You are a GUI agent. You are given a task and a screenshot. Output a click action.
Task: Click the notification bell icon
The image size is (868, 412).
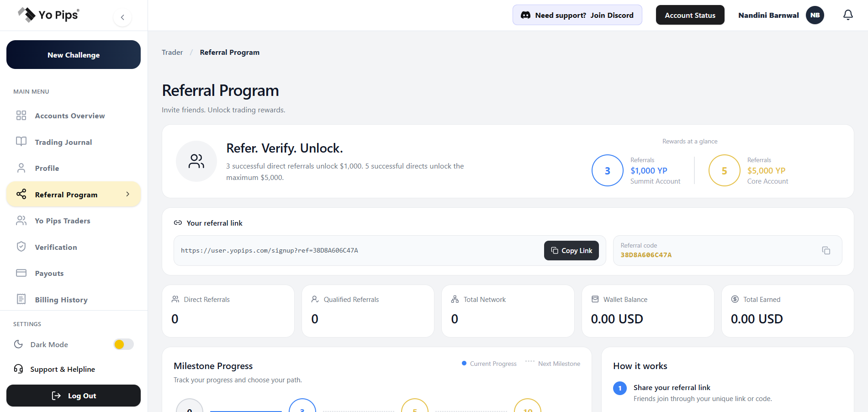(x=848, y=15)
